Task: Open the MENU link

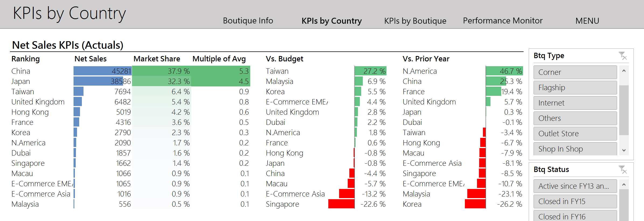Action: click(x=587, y=21)
